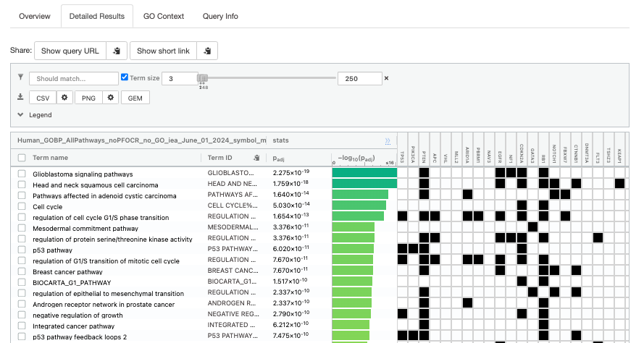Viewport: 644px width, 343px height.
Task: Switch to the GO Context tab
Action: pos(163,16)
